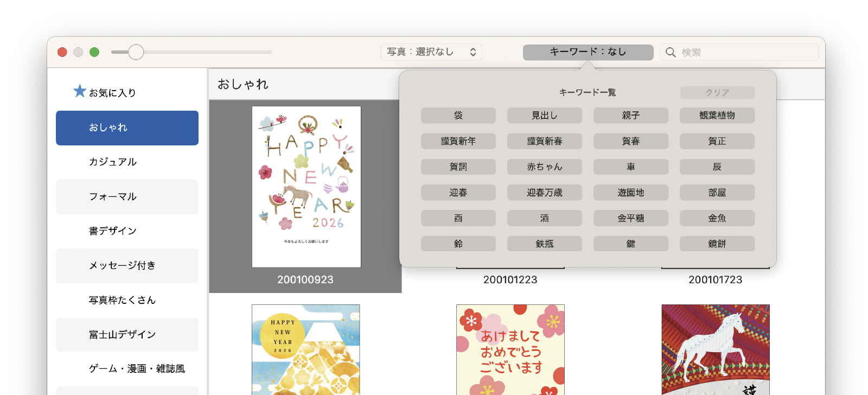This screenshot has width=868, height=395.
Task: Filter by the 鏡餅 keyword
Action: pyautogui.click(x=717, y=244)
